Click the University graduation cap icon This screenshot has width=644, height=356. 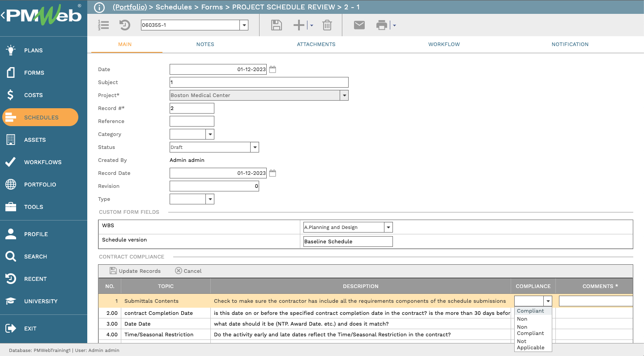tap(11, 301)
